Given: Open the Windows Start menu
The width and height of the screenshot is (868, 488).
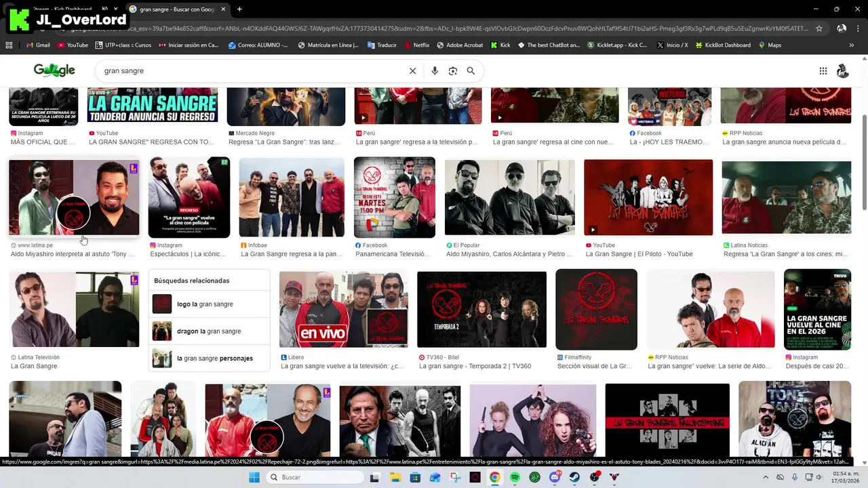Looking at the screenshot, I should (x=254, y=477).
